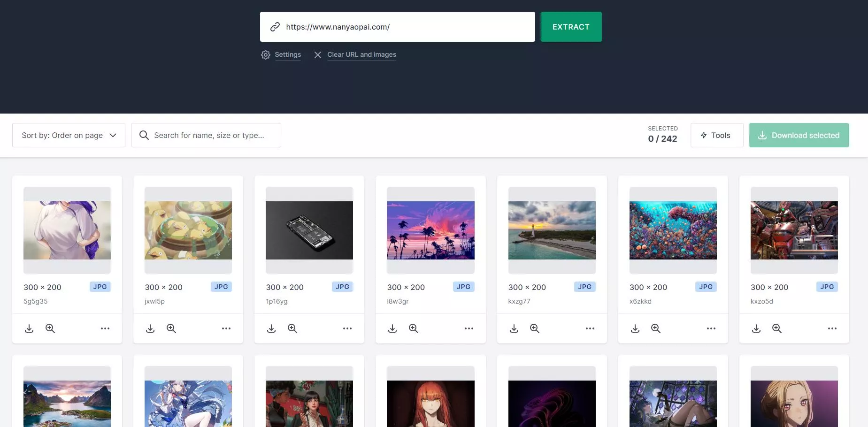
Task: Open the Tools menu
Action: [717, 135]
